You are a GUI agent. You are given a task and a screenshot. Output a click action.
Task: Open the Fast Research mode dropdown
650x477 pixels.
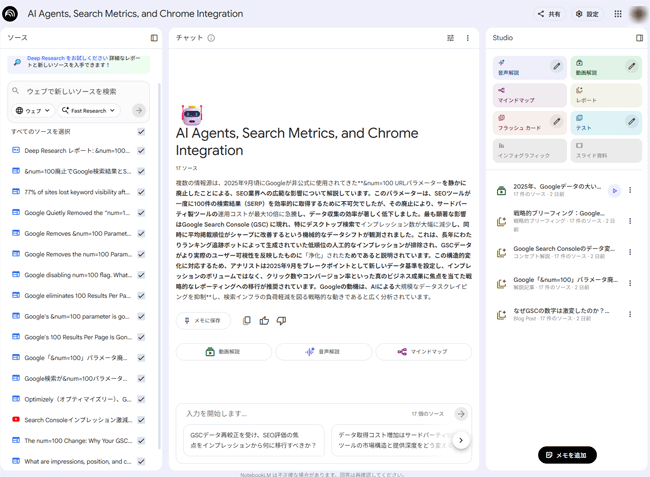point(89,111)
